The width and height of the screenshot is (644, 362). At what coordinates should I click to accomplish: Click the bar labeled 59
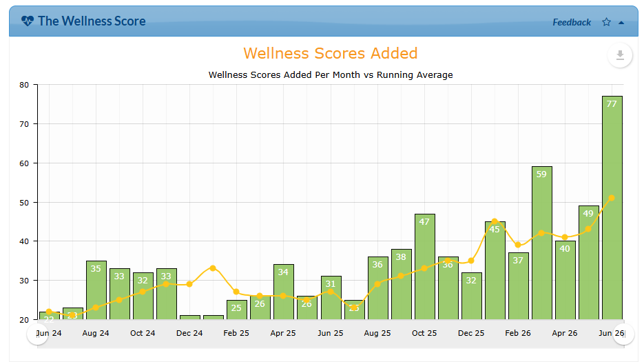(x=542, y=243)
